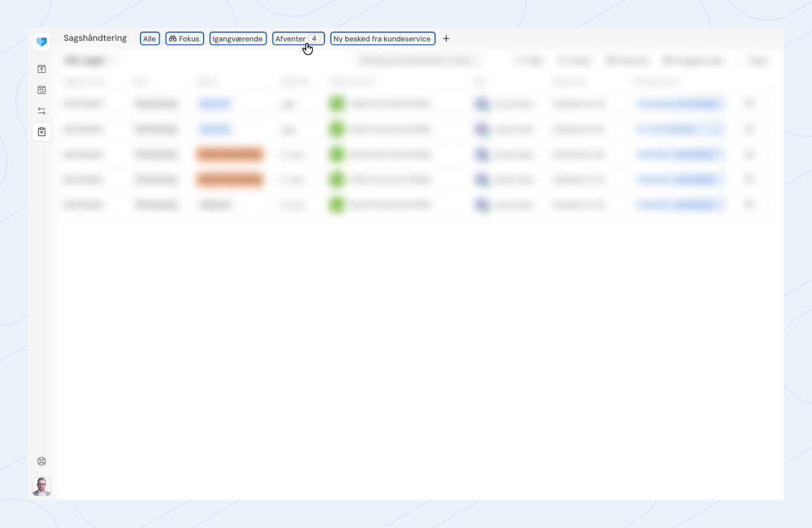Screen dimensions: 812x528
Task: Open the swap arrows sidebar icon
Action: [x=41, y=111]
